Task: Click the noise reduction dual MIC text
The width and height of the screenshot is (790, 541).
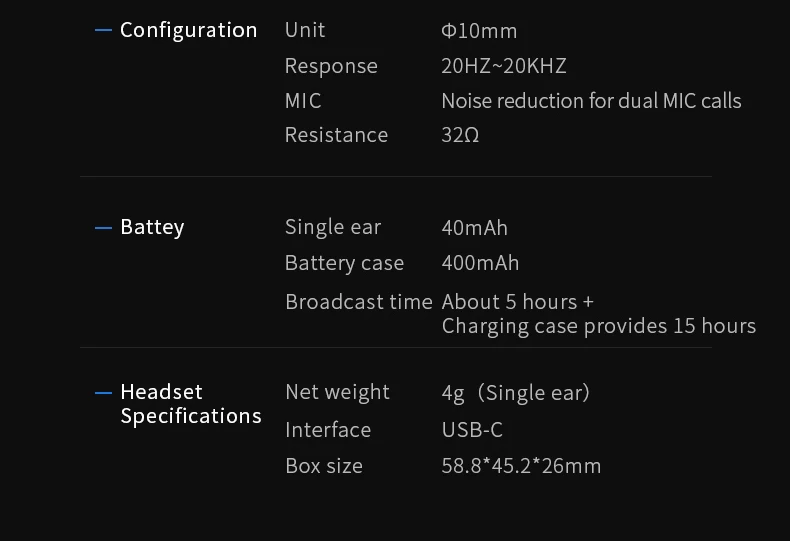Action: point(591,101)
